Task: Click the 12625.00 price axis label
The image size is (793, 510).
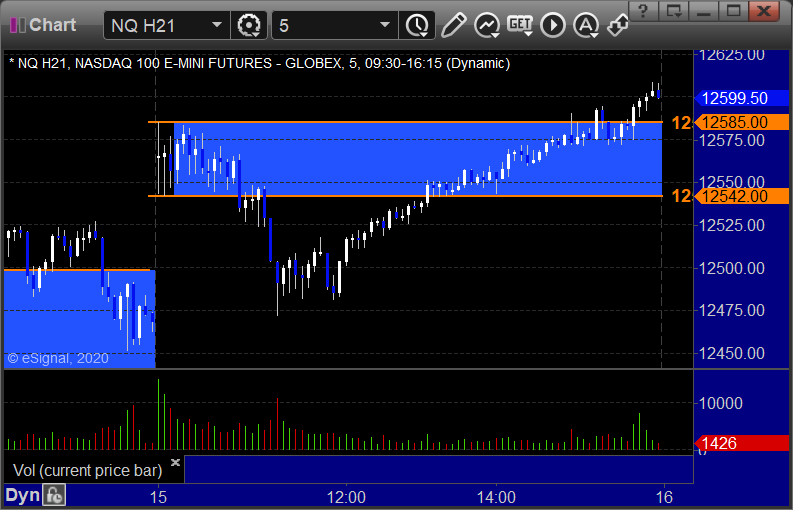Action: [731, 55]
